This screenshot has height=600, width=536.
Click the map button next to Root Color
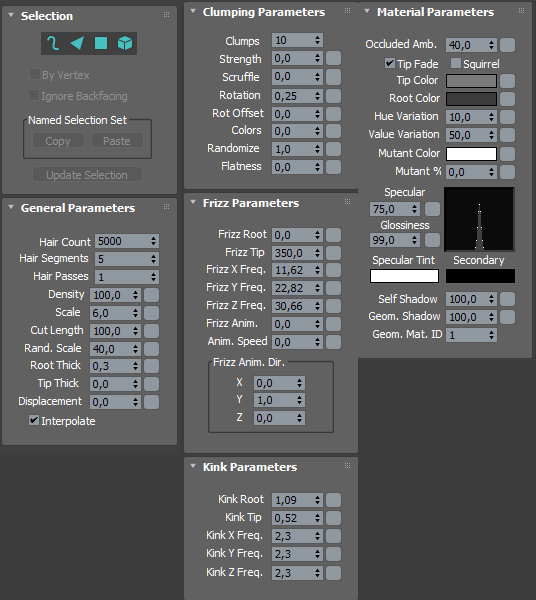coord(508,99)
